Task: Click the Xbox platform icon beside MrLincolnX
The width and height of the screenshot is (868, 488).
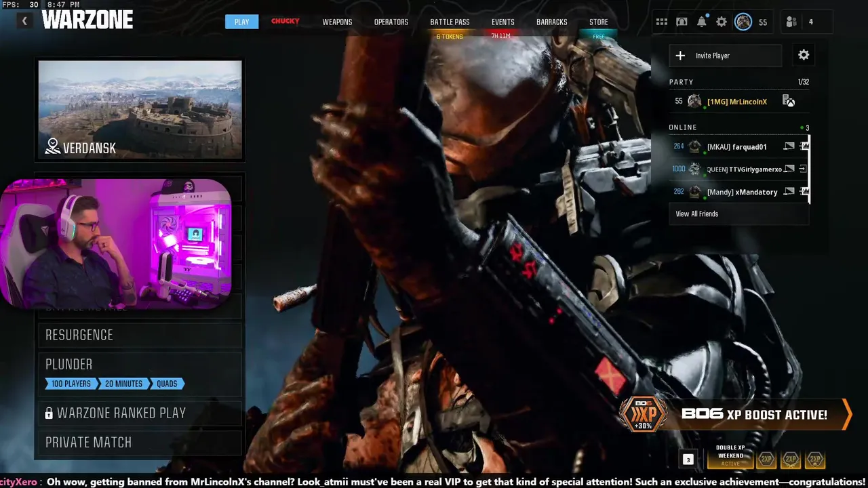Action: [789, 101]
